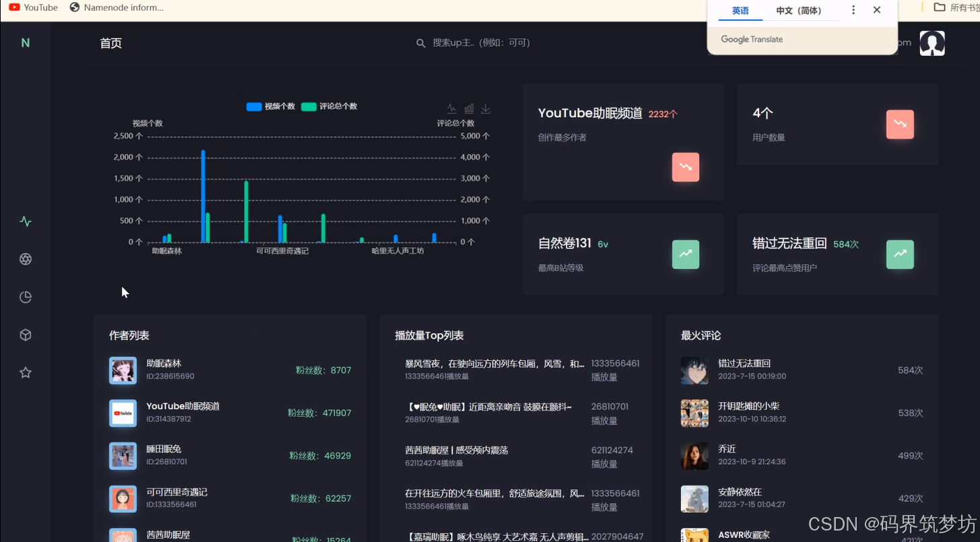The height and width of the screenshot is (542, 980).
Task: Open the Namenode information bookmark
Action: (x=117, y=7)
